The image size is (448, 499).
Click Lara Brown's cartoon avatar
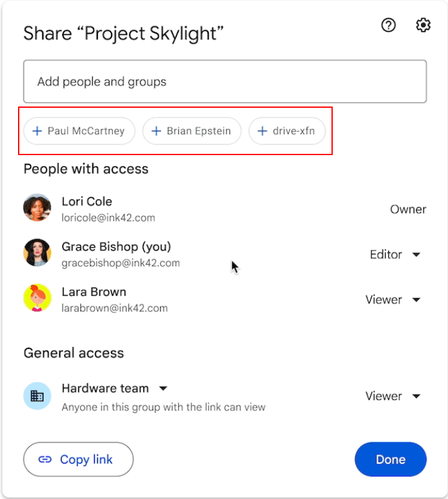(37, 298)
